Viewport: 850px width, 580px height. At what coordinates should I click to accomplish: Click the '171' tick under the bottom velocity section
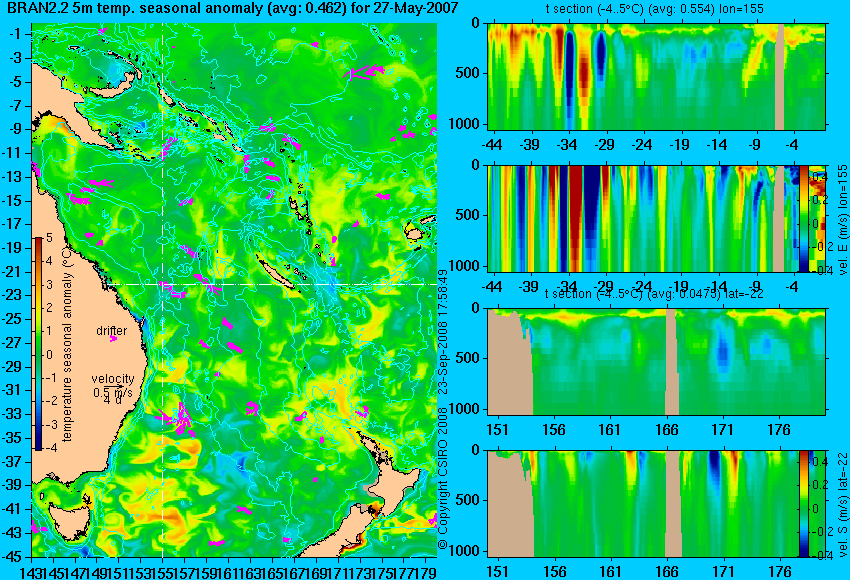(723, 572)
